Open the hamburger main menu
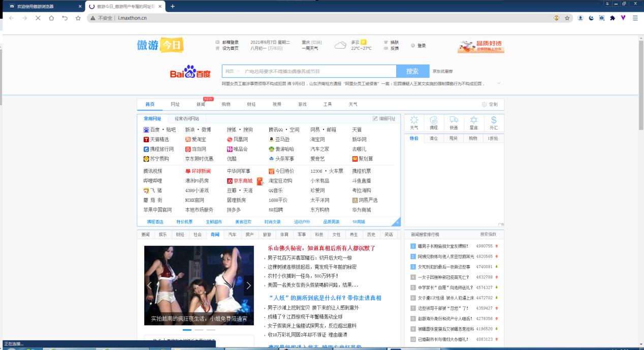Screen dimensions: 644x350 click(635, 18)
